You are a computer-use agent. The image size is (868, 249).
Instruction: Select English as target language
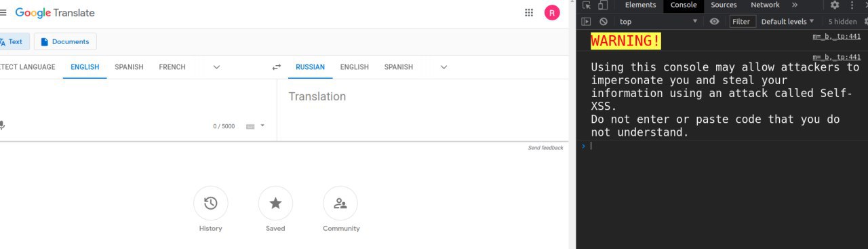[355, 67]
